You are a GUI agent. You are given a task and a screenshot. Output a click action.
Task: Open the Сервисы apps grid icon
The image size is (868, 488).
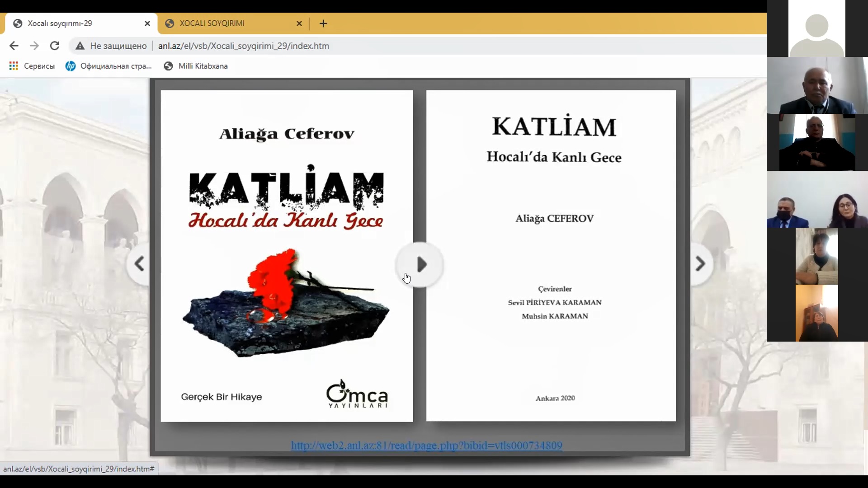pos(14,66)
